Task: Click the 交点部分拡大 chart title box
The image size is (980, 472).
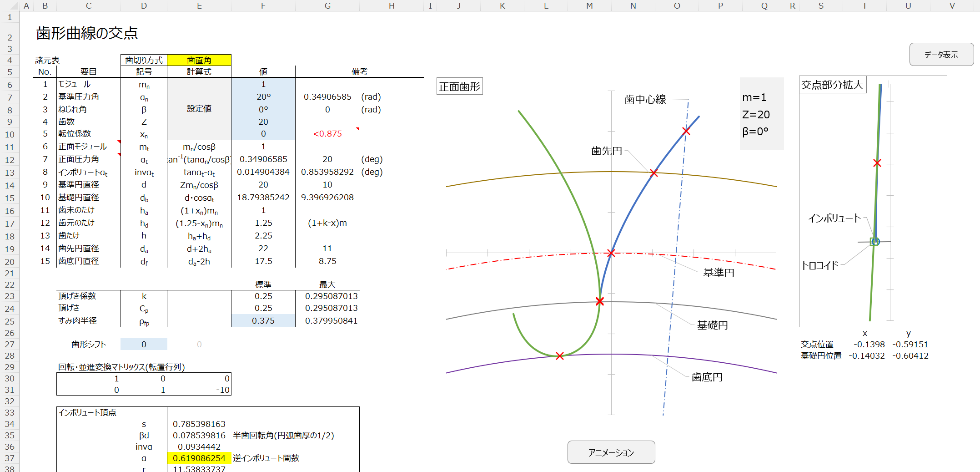Action: coord(832,85)
